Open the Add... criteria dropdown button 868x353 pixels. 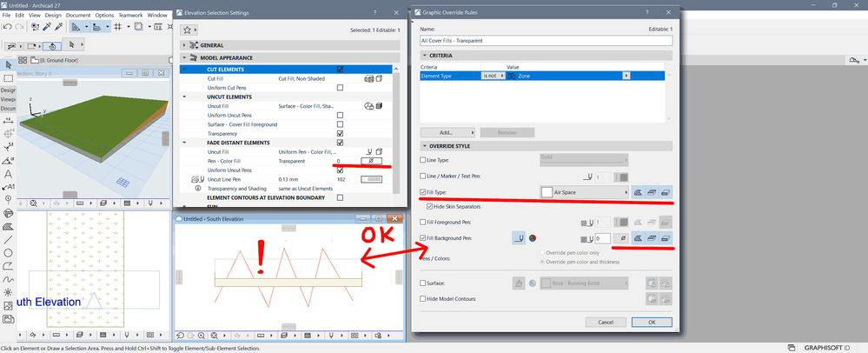pyautogui.click(x=448, y=132)
